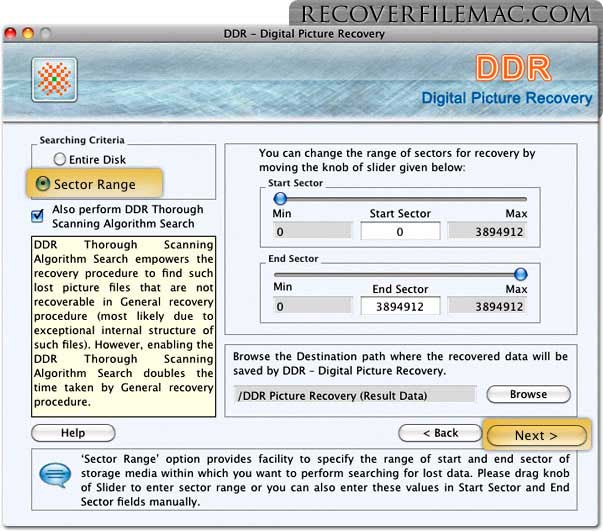603x531 pixels.
Task: Click the Help button
Action: coord(73,433)
